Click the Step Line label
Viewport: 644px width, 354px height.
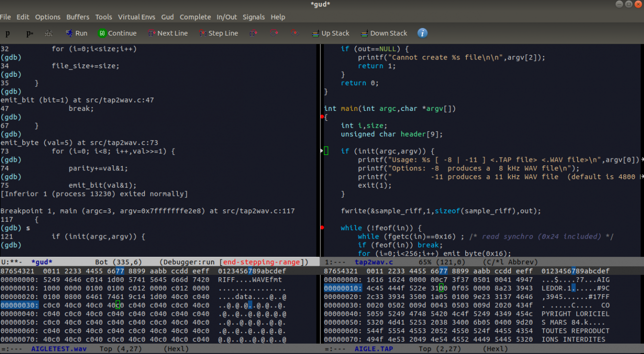click(223, 33)
